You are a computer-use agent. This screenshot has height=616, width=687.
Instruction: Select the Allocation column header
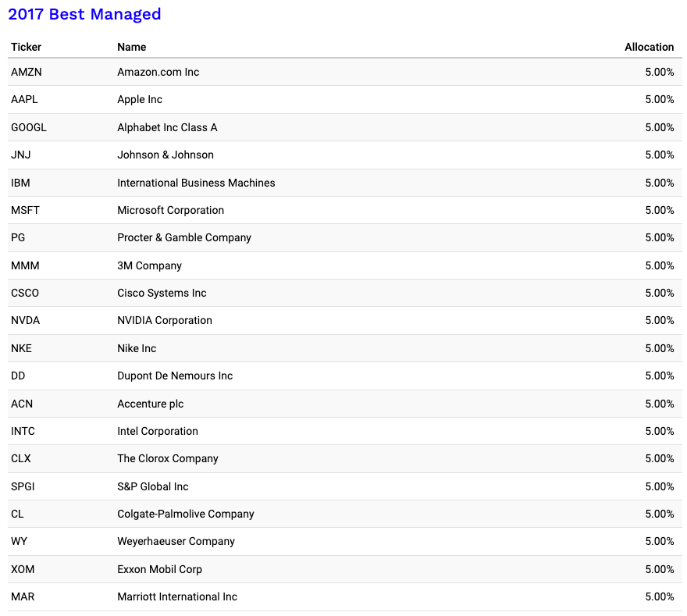coord(649,47)
